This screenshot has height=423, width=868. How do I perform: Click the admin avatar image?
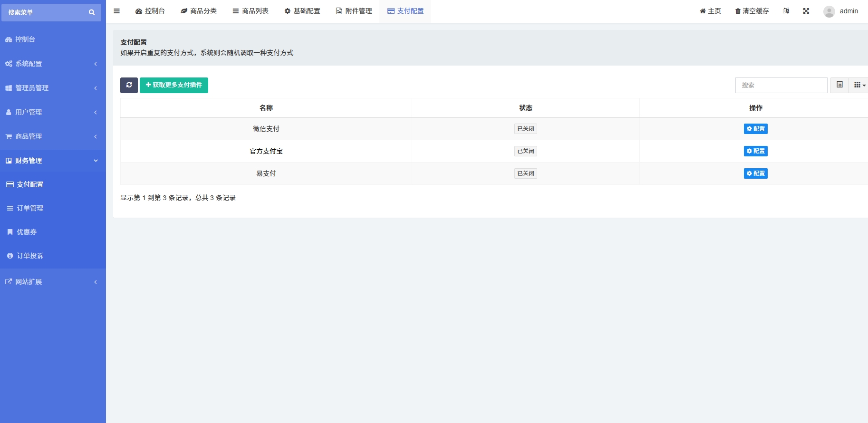pyautogui.click(x=829, y=11)
